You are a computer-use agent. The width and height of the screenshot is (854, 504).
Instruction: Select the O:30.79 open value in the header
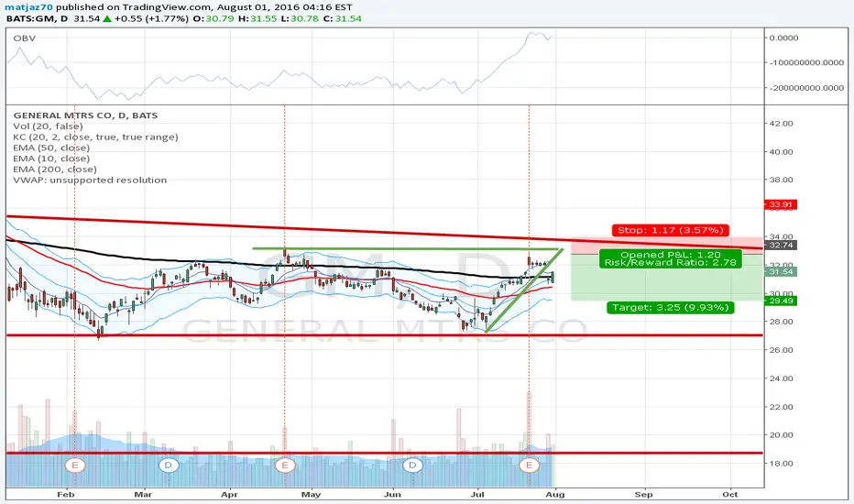[213, 18]
